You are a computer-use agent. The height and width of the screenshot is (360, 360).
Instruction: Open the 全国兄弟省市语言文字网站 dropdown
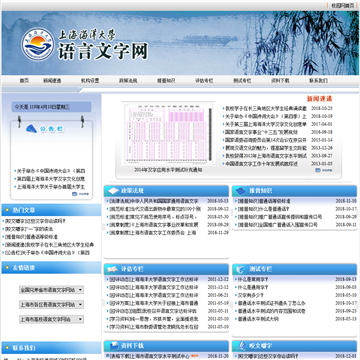[51, 290]
